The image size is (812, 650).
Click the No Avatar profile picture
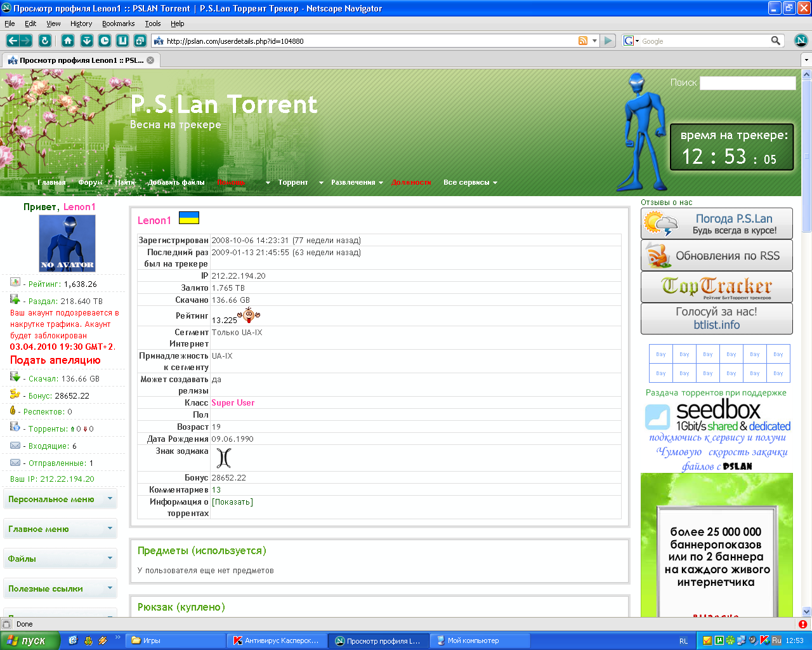click(67, 243)
